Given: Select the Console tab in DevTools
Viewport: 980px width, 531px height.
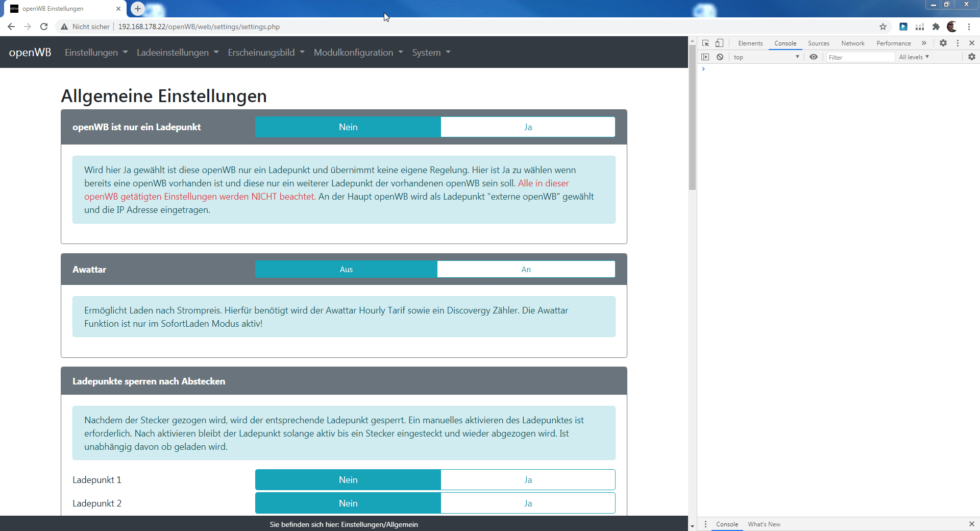Looking at the screenshot, I should (785, 43).
